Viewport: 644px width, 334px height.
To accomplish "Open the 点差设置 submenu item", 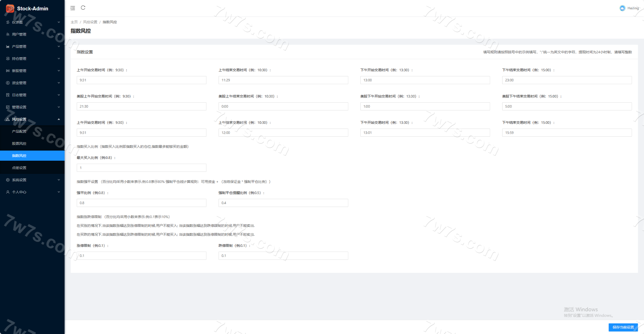I will click(19, 168).
